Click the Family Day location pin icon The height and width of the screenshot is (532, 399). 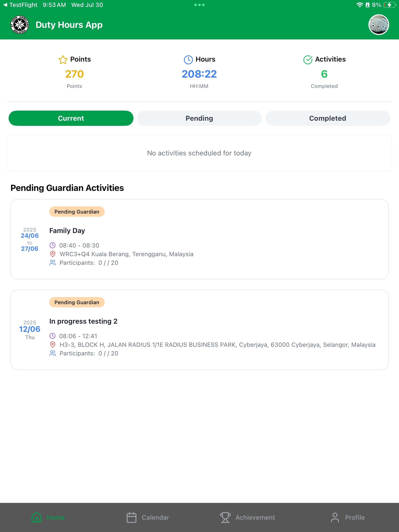[53, 254]
